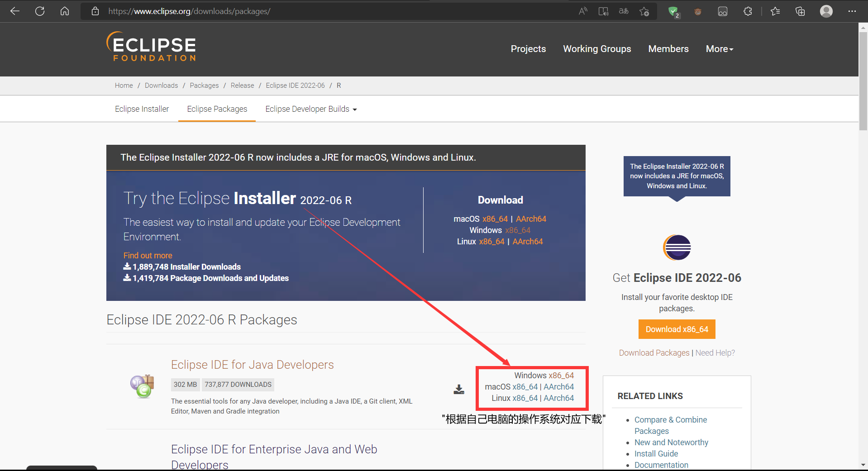
Task: Open New and Noteworthy link
Action: (x=671, y=442)
